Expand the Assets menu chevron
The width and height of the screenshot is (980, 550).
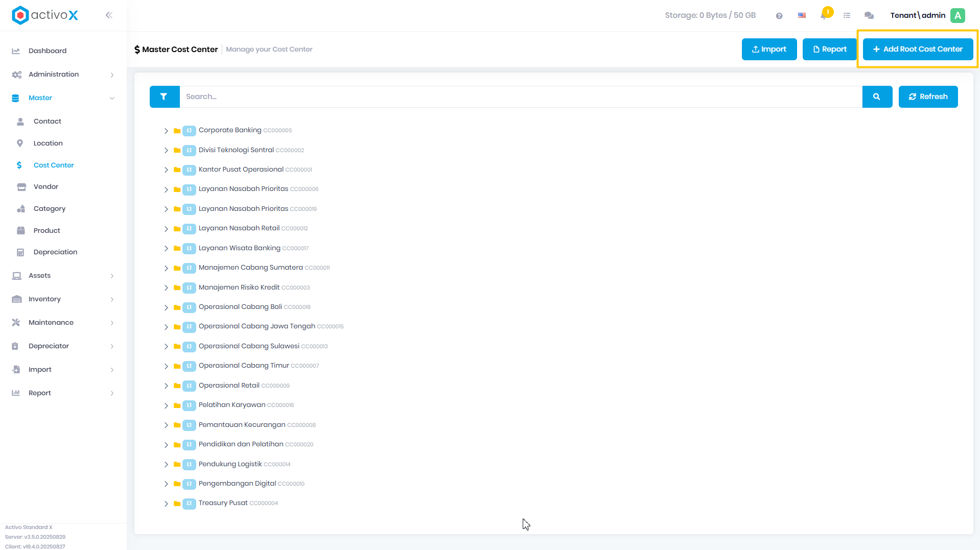tap(112, 276)
